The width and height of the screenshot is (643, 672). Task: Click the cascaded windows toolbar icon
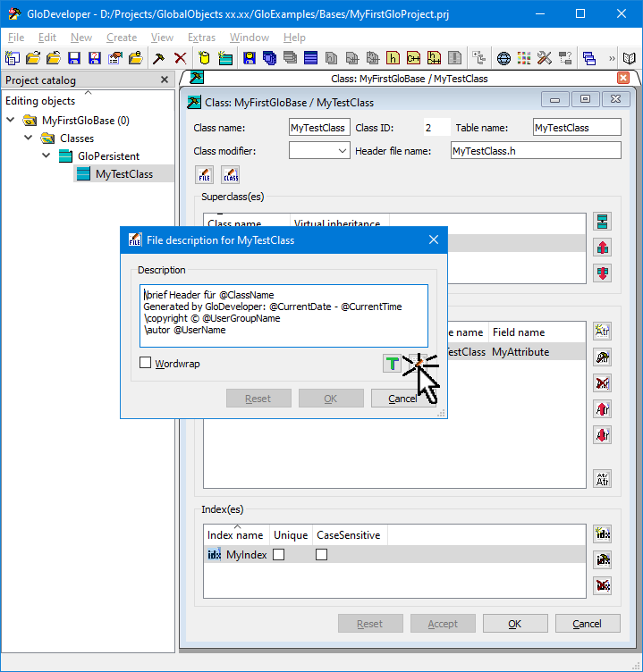click(x=589, y=58)
